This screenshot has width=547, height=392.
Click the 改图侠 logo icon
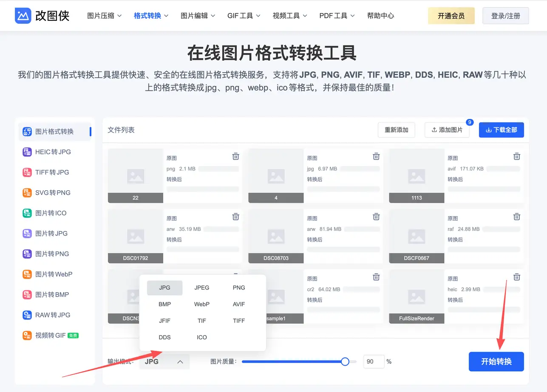(23, 15)
